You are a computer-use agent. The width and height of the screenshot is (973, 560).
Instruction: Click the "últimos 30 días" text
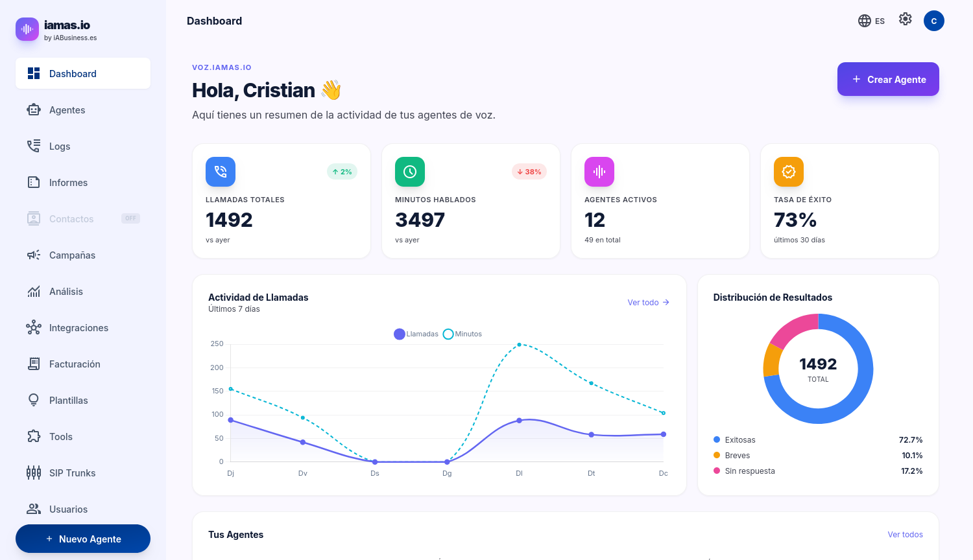[799, 240]
